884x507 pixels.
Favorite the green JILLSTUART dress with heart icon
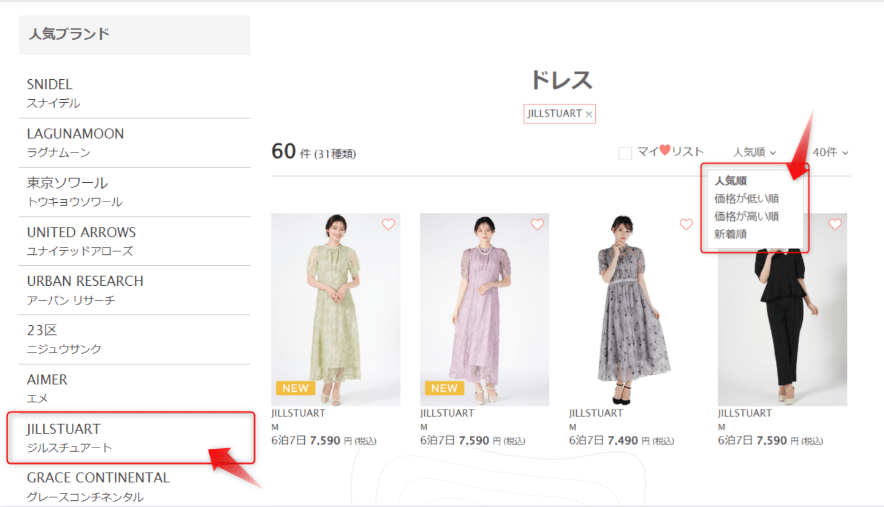388,224
